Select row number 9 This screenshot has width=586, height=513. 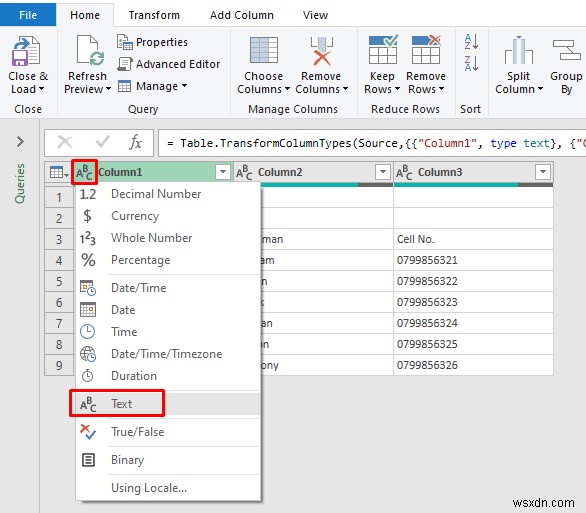pos(59,365)
